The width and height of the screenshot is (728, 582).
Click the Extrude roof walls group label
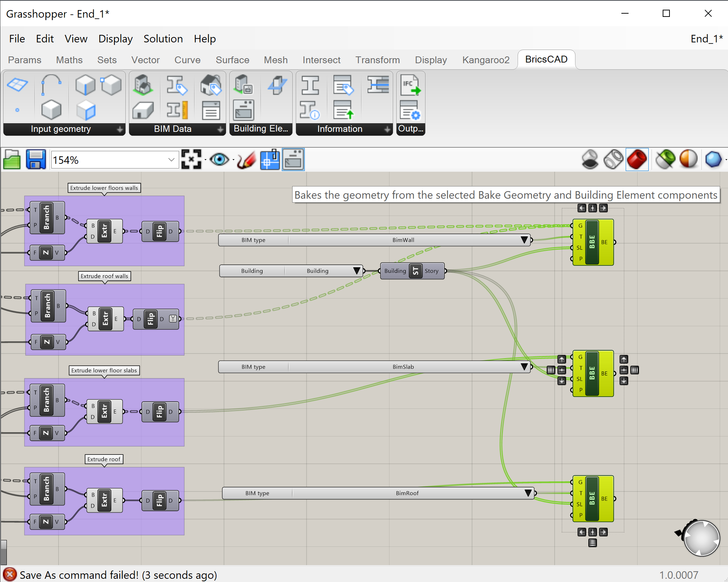[104, 276]
